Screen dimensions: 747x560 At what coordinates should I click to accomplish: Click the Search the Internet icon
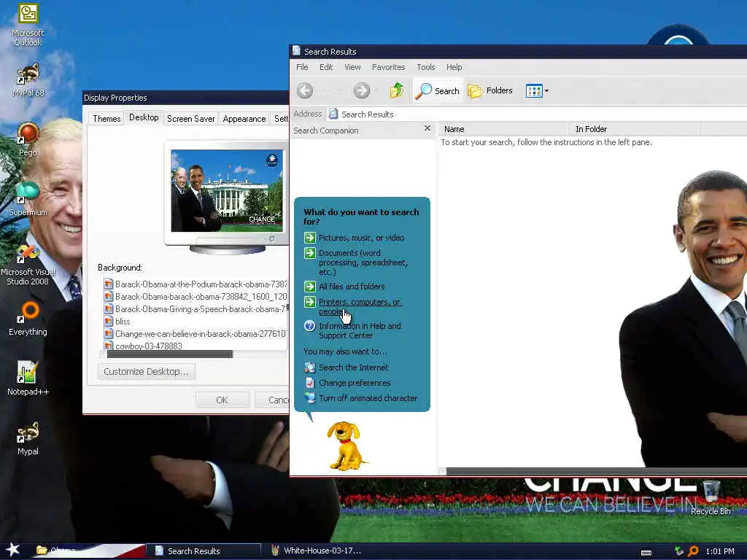[x=309, y=367]
